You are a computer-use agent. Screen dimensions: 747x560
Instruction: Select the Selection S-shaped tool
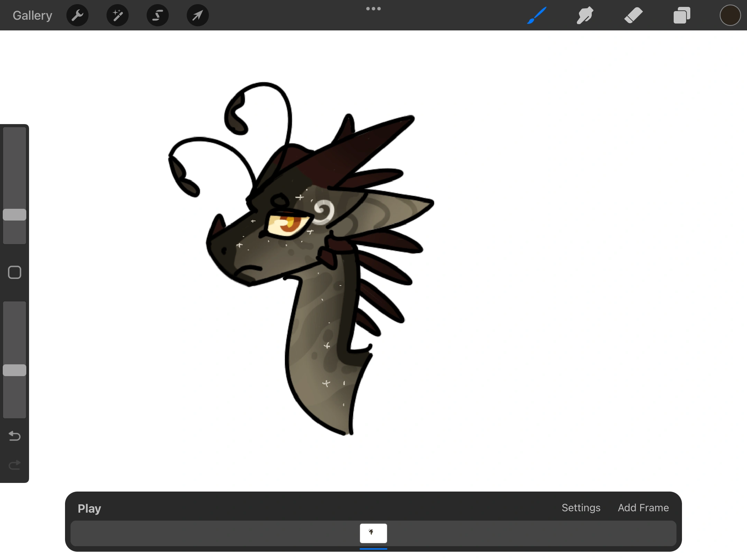[158, 15]
